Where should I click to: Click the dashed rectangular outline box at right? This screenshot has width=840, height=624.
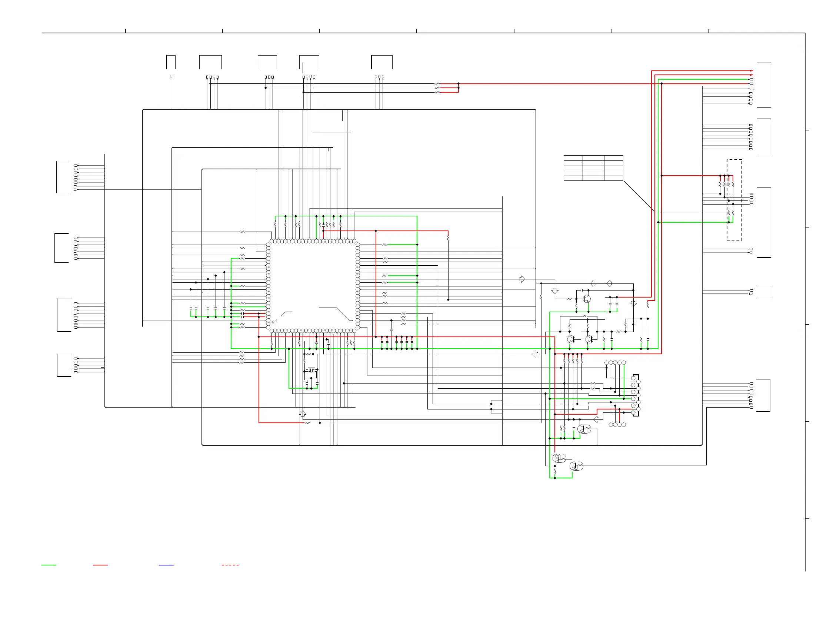tap(734, 200)
